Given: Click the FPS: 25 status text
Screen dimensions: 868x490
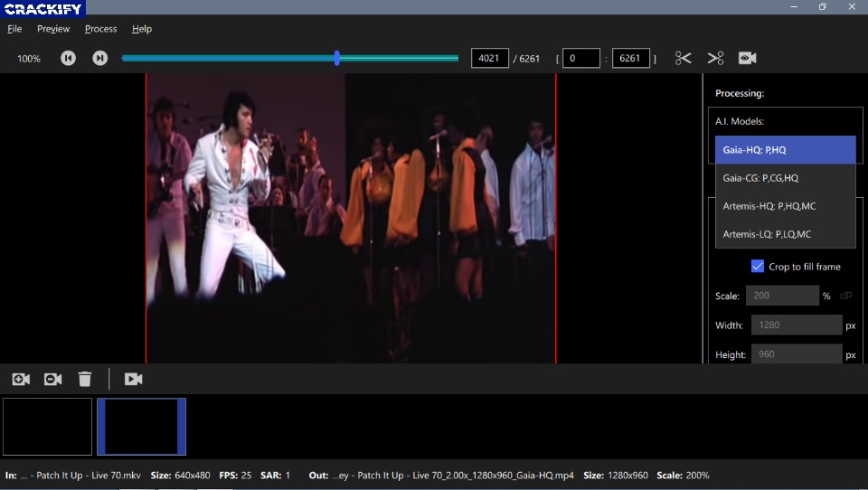Looking at the screenshot, I should tap(235, 475).
